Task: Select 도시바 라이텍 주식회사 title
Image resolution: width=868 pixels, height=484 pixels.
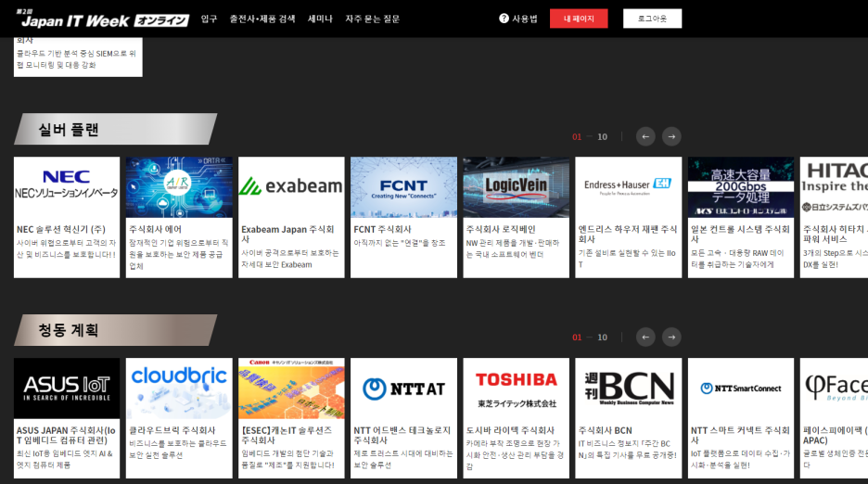Action: (x=510, y=430)
